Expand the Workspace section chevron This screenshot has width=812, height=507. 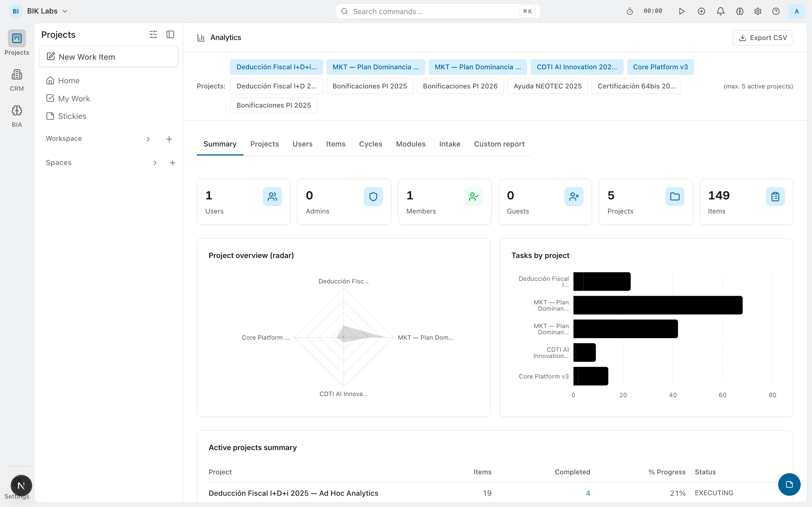pyautogui.click(x=148, y=139)
